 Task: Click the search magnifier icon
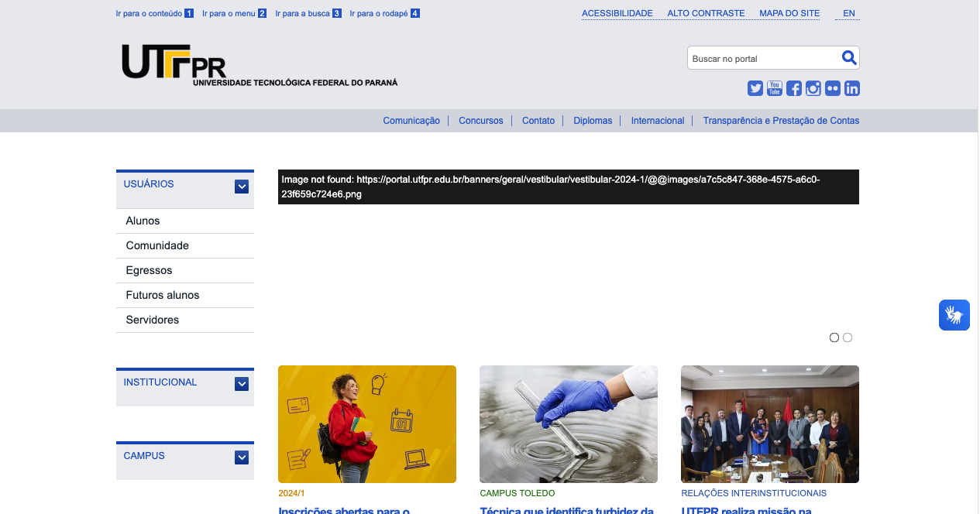point(849,57)
